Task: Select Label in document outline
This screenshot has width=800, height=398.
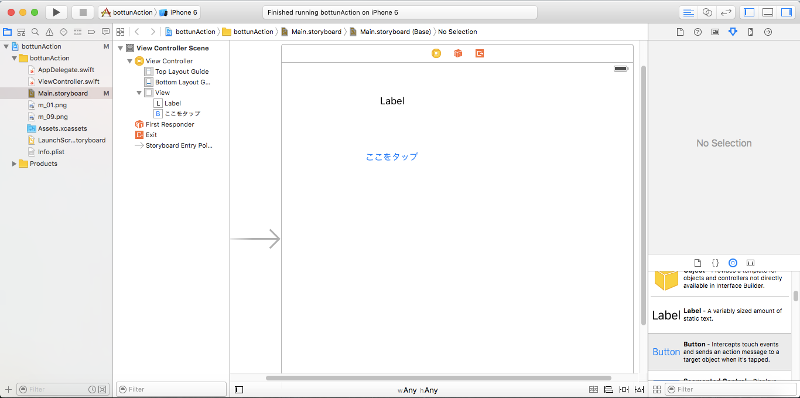Action: [172, 103]
